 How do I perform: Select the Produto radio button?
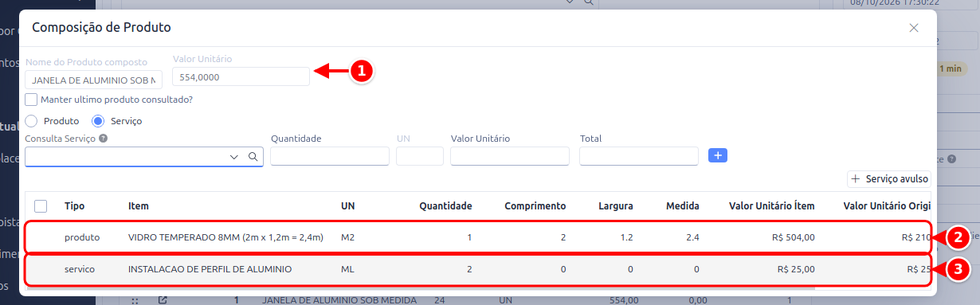click(x=32, y=121)
